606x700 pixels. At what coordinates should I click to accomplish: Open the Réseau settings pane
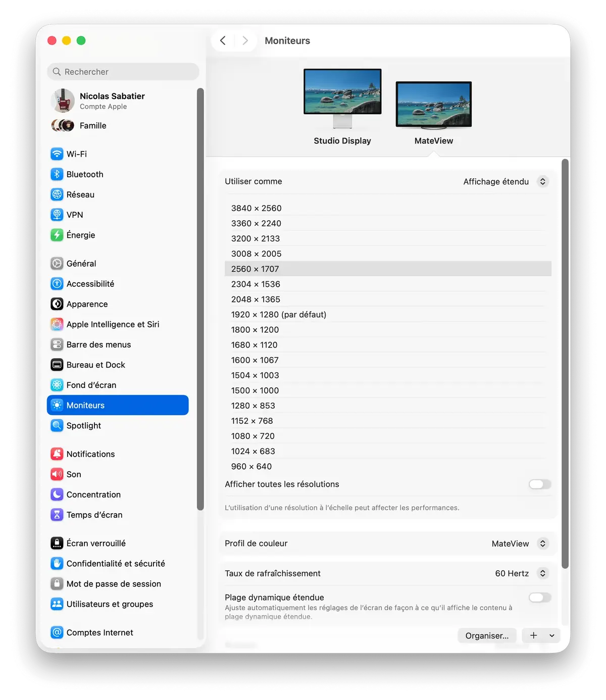(118, 194)
